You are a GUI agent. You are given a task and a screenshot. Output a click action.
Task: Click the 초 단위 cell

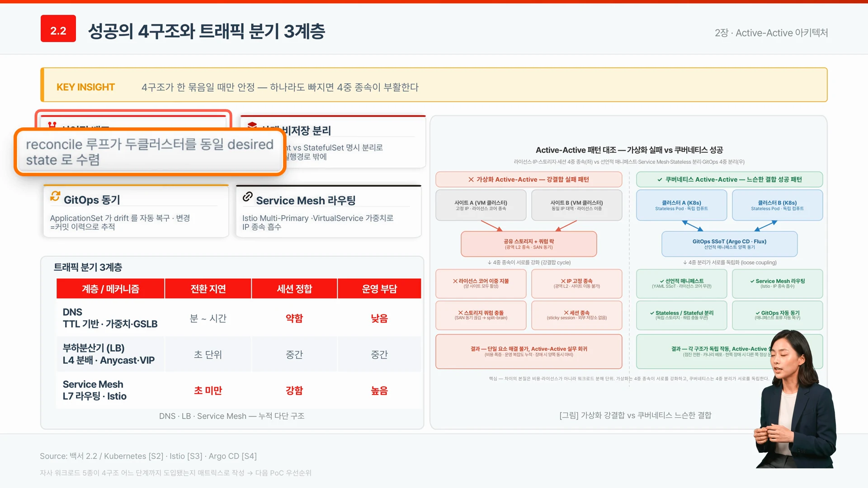(208, 355)
